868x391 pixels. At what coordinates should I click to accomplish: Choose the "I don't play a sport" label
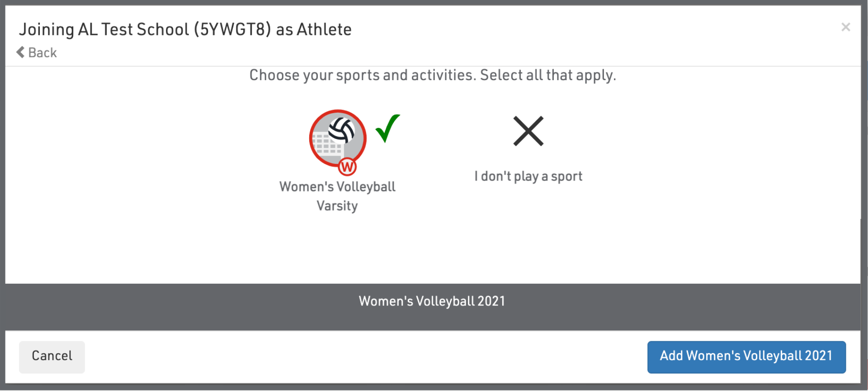pyautogui.click(x=528, y=176)
